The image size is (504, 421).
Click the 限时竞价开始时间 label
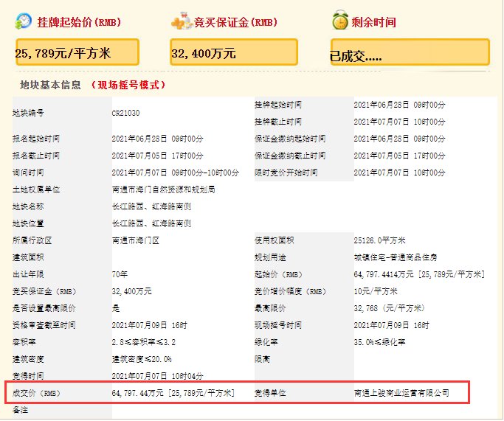click(x=286, y=173)
